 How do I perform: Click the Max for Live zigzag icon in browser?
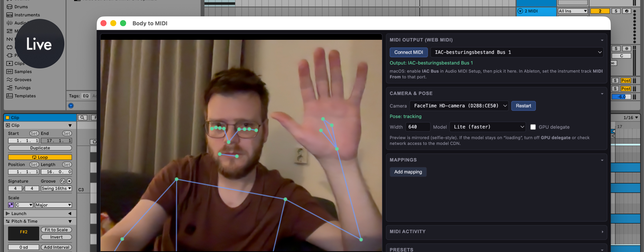(x=9, y=39)
